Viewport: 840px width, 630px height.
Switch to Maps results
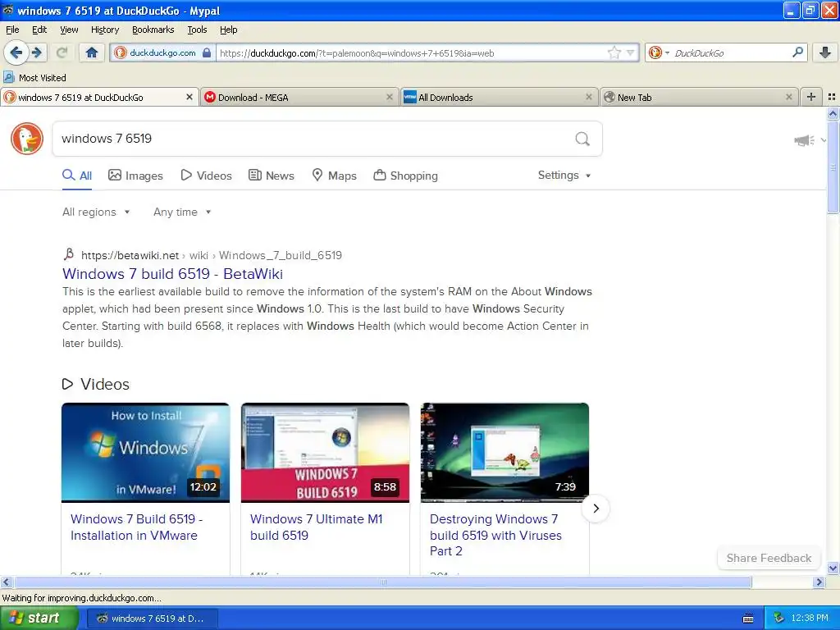click(335, 176)
